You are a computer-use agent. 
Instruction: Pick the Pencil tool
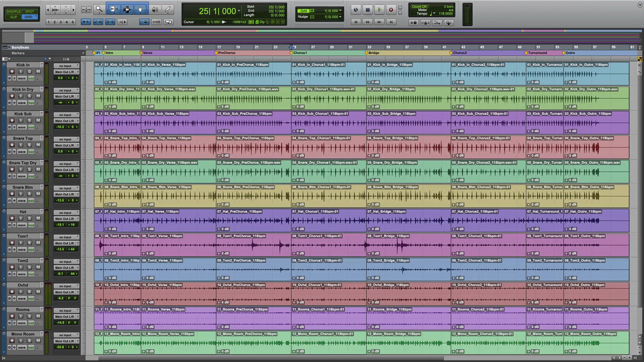point(168,9)
